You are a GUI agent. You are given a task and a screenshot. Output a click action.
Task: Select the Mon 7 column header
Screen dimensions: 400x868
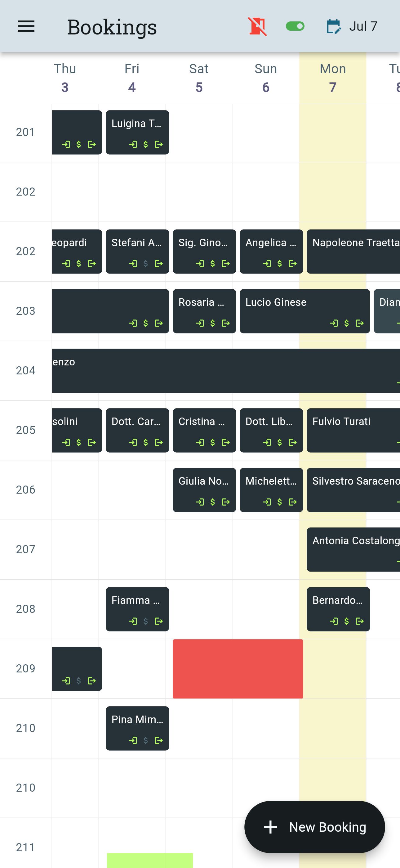333,78
